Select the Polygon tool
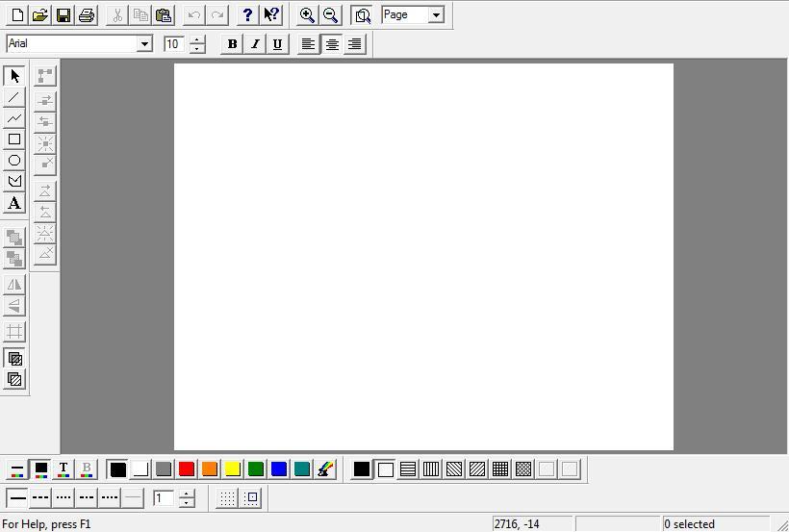 (x=14, y=182)
